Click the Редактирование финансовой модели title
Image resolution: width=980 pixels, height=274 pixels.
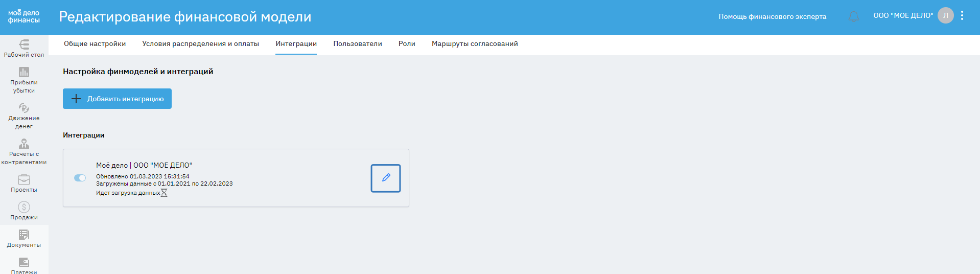(x=185, y=17)
